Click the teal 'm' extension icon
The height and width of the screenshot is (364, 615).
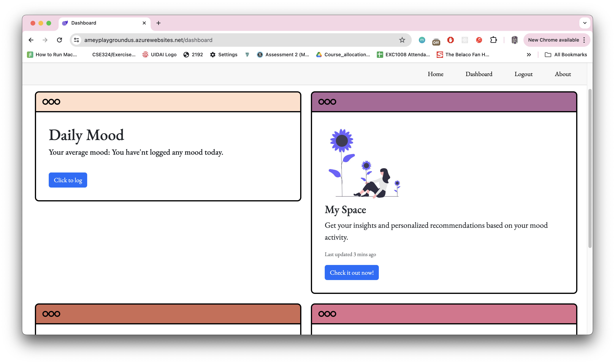[422, 40]
